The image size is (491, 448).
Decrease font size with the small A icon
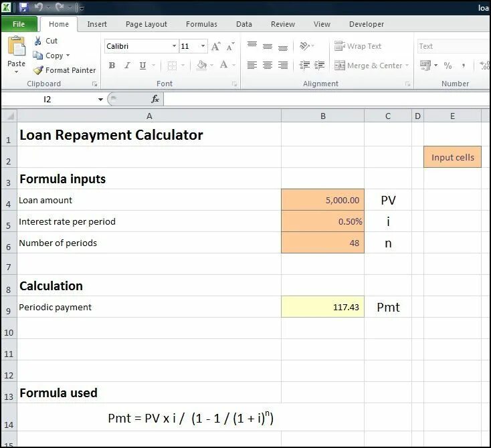pyautogui.click(x=230, y=46)
